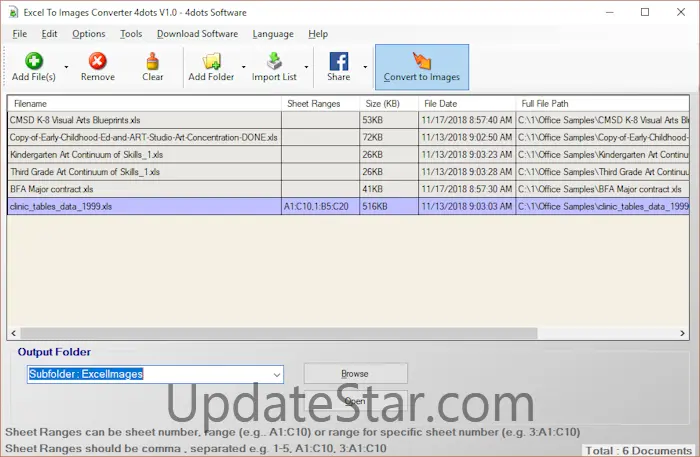The width and height of the screenshot is (700, 457).
Task: Click the Add Folder icon
Action: click(211, 61)
